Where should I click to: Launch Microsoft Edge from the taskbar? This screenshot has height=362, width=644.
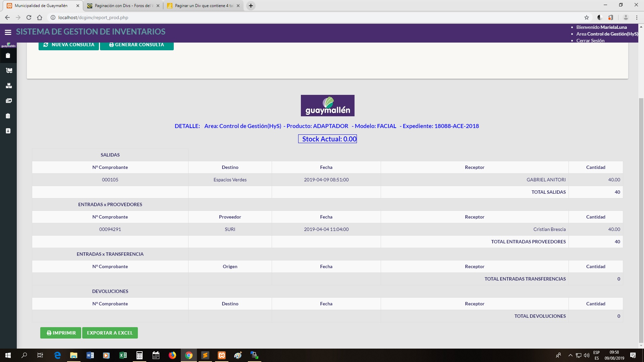click(57, 355)
